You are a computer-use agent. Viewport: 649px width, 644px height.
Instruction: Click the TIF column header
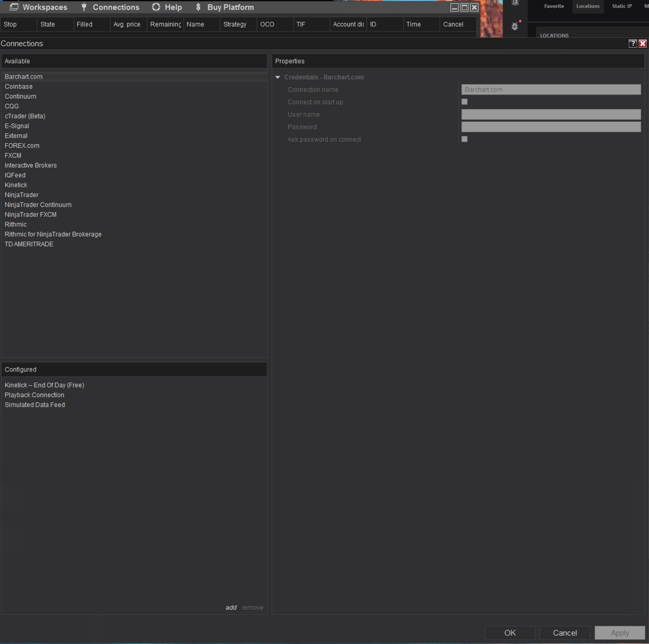312,24
